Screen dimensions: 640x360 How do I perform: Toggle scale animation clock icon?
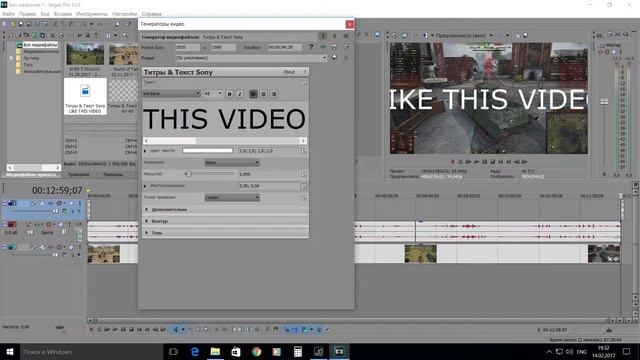pyautogui.click(x=304, y=174)
